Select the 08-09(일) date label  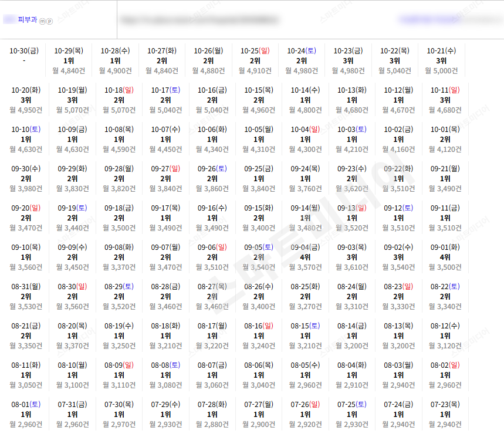pos(119,365)
